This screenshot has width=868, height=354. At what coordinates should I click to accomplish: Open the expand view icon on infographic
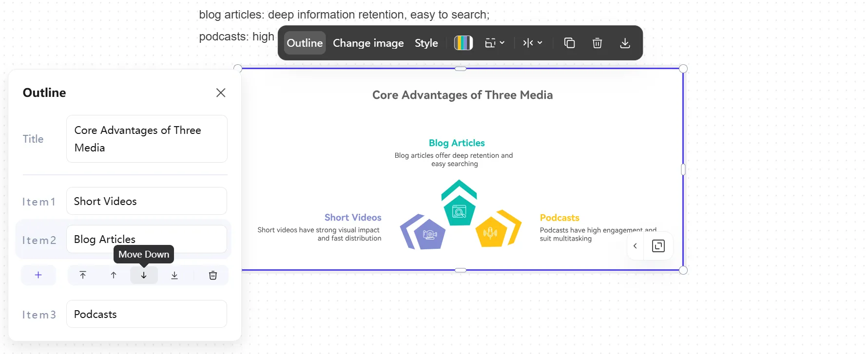coord(658,246)
